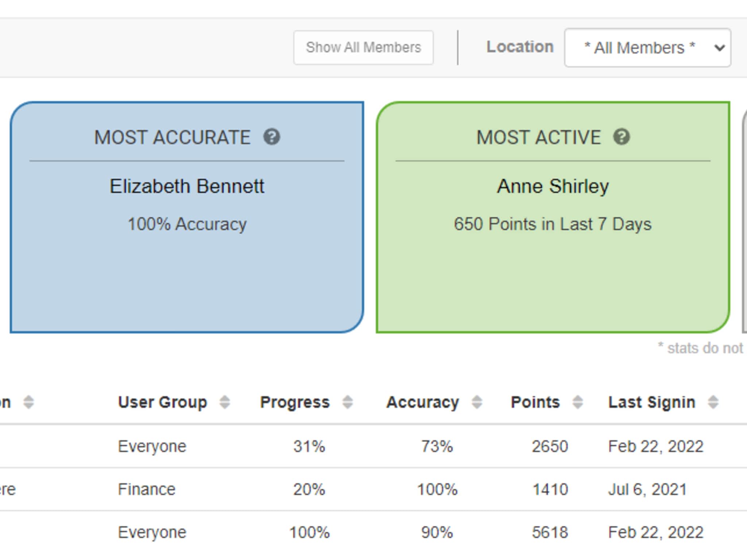Click the Points column header text
The height and width of the screenshot is (560, 747).
coord(535,402)
